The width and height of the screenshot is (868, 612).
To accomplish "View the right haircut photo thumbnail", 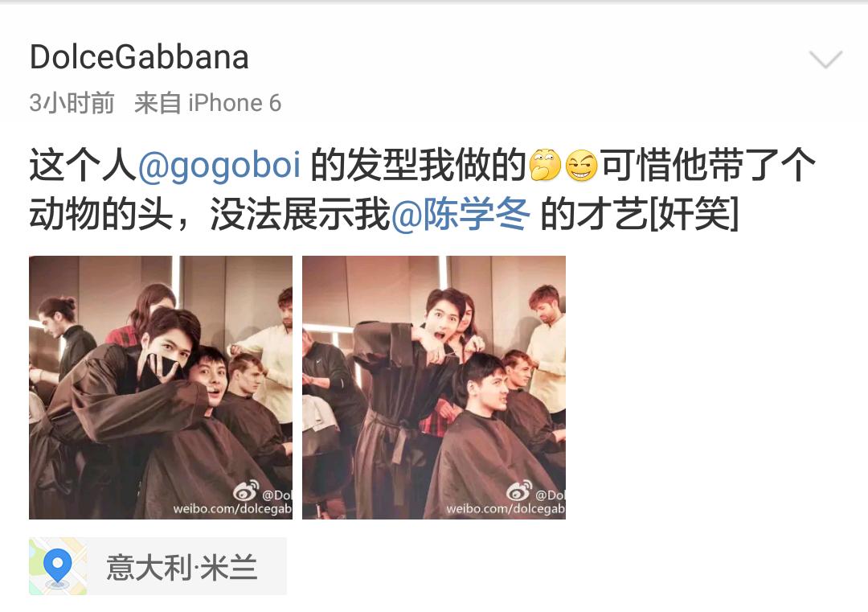I will (x=434, y=387).
